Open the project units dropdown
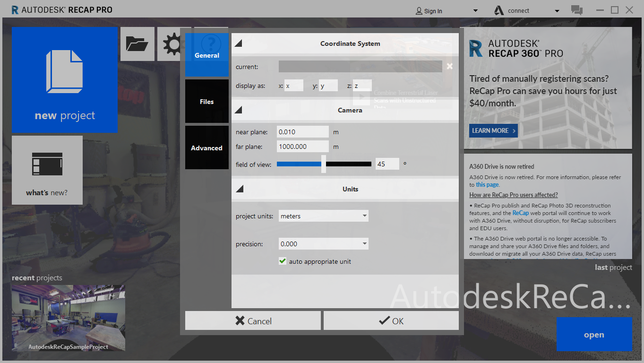This screenshot has width=644, height=363. pos(323,216)
